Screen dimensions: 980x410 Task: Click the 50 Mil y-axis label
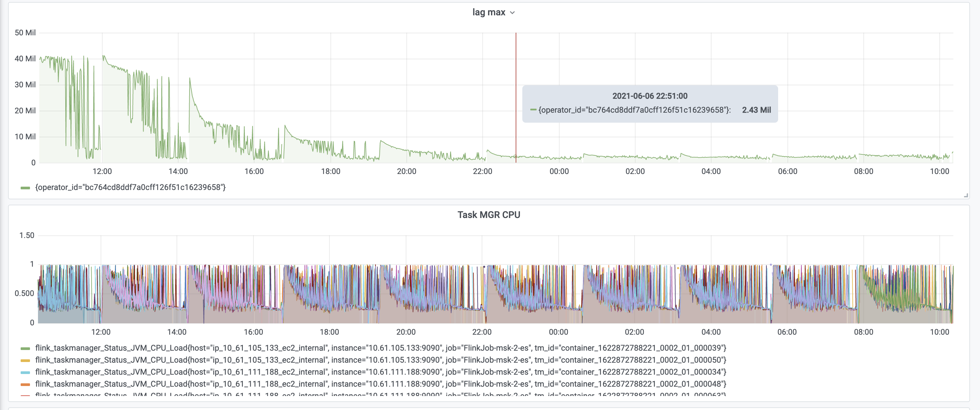(25, 33)
